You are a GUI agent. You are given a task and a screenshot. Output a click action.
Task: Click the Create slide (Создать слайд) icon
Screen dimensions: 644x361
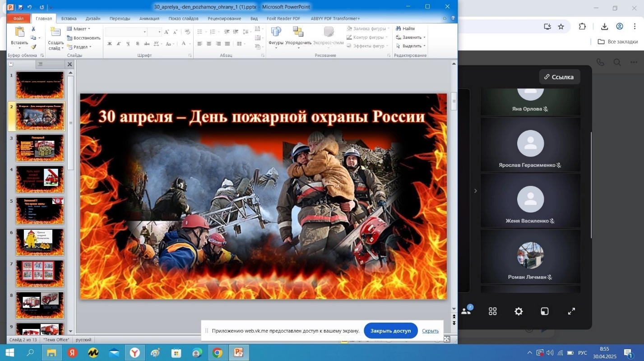click(x=56, y=32)
